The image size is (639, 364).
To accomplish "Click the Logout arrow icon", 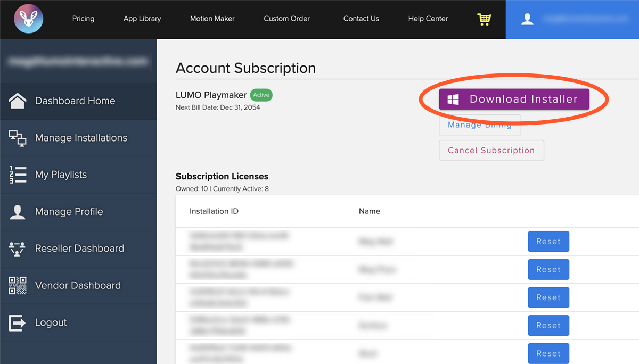I will pyautogui.click(x=18, y=322).
